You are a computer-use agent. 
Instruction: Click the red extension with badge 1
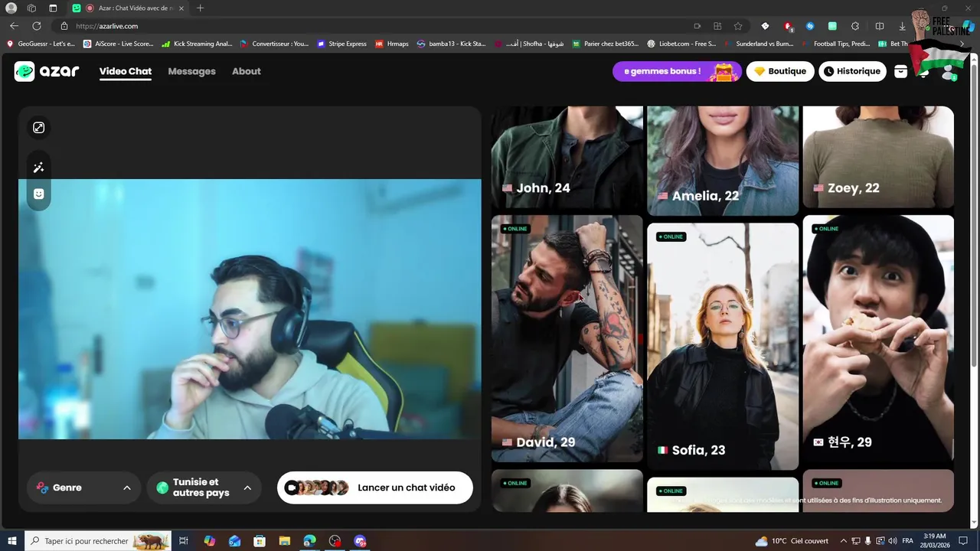(x=788, y=26)
